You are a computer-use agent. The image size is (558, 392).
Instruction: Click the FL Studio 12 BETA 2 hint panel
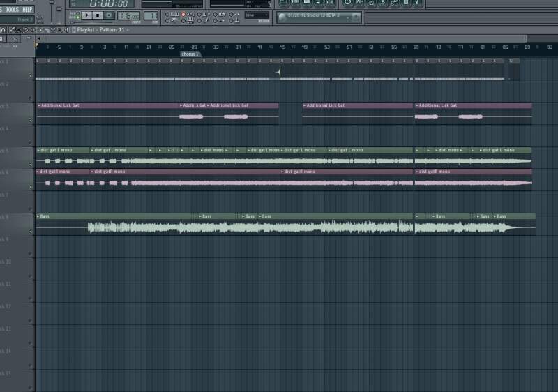pos(319,16)
